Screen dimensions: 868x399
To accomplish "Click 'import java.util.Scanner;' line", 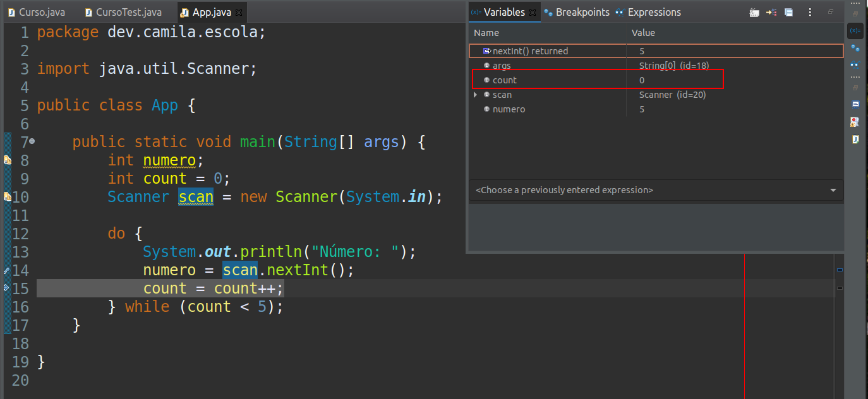I will (147, 69).
